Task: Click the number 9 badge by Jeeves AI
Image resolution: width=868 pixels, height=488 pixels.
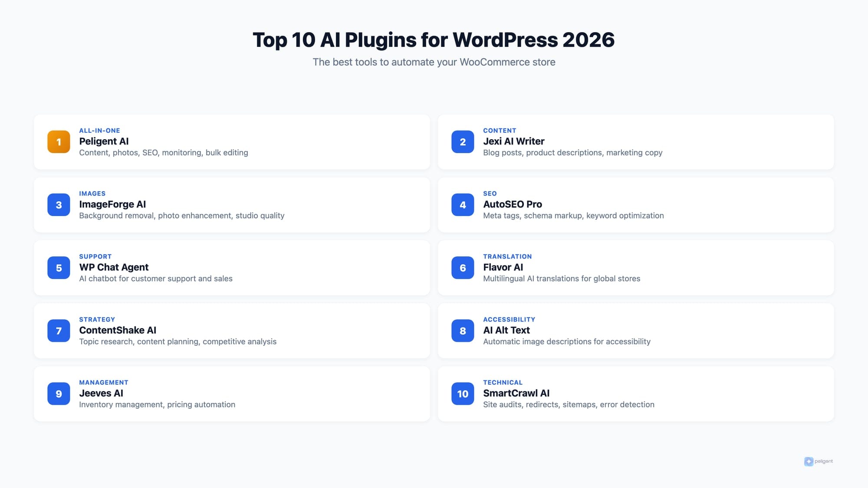Action: [59, 393]
